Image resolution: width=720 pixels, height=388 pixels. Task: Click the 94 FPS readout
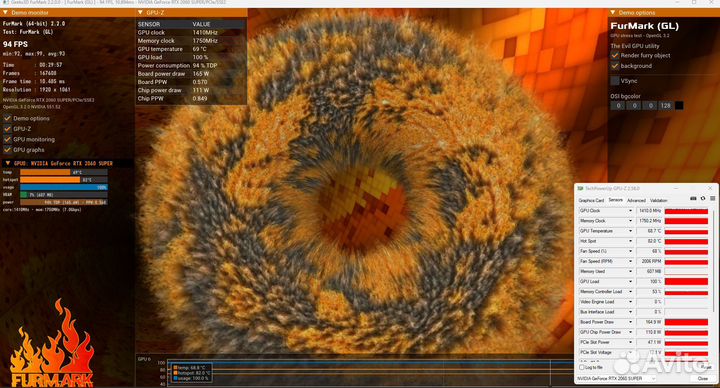(15, 44)
